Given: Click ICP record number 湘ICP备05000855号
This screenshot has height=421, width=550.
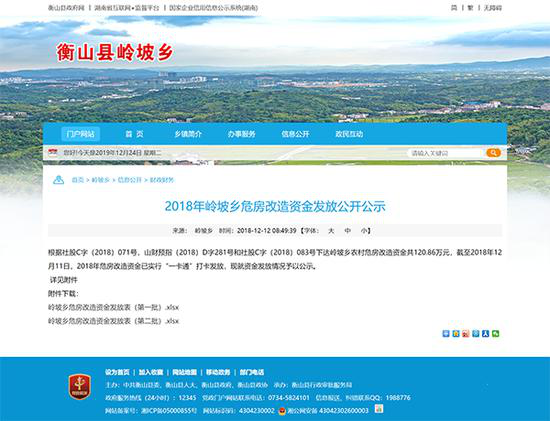Looking at the screenshot, I should [x=169, y=410].
